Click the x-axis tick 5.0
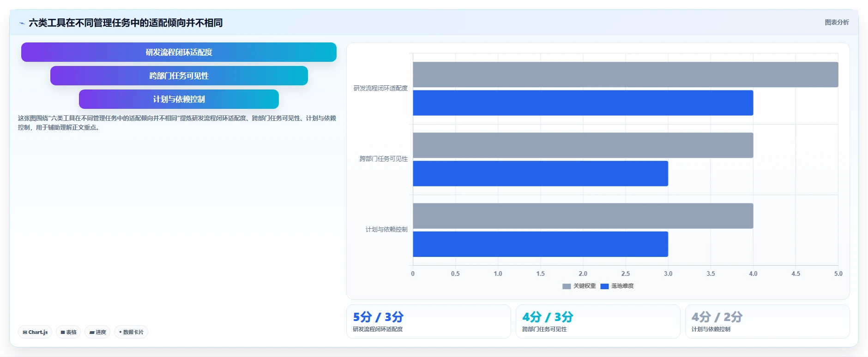The width and height of the screenshot is (868, 357). tap(838, 274)
